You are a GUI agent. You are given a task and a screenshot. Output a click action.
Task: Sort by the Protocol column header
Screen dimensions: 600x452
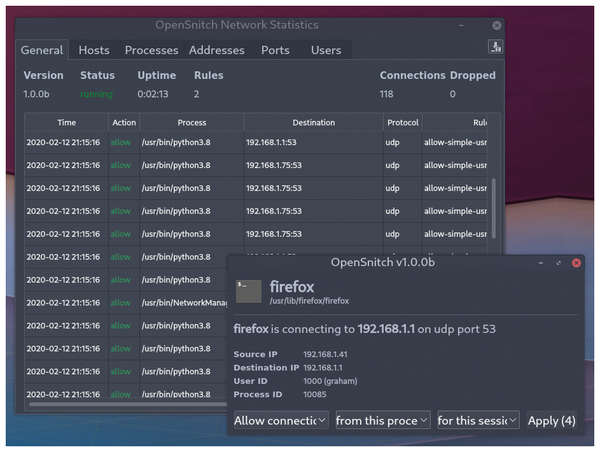[x=403, y=122]
